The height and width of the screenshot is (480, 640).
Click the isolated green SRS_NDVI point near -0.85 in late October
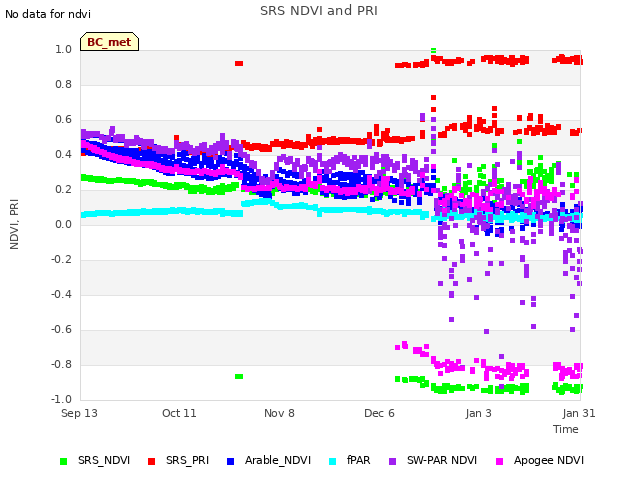(x=239, y=376)
